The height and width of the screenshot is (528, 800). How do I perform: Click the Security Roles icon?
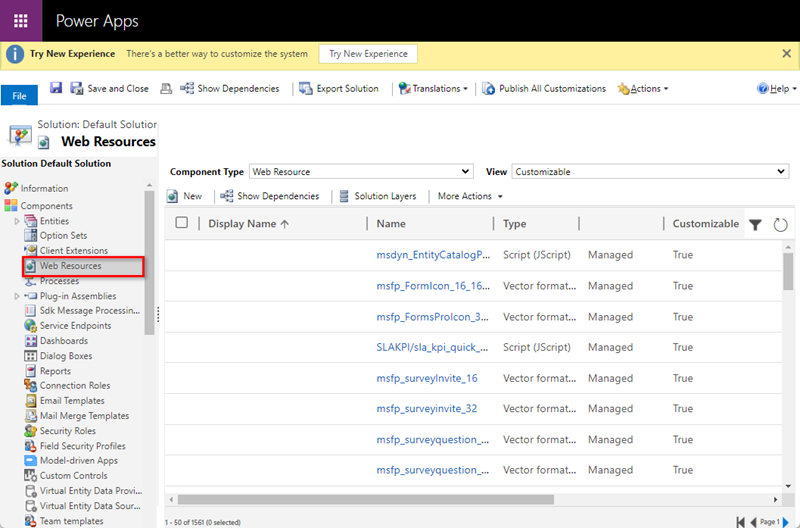31,431
